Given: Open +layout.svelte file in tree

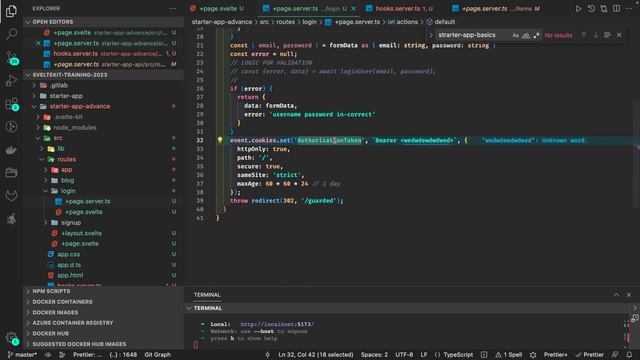Looking at the screenshot, I should coord(81,233).
